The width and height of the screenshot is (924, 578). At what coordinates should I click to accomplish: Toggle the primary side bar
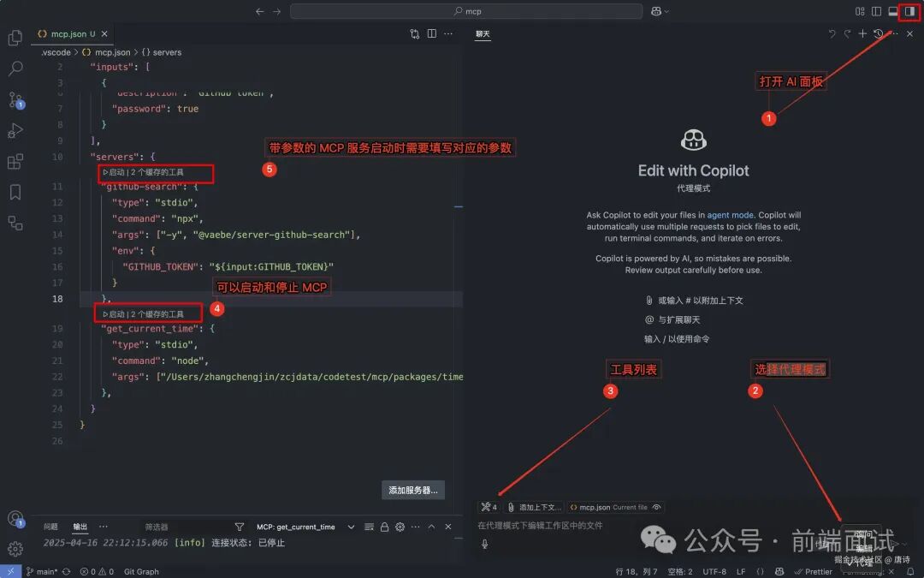tap(876, 11)
